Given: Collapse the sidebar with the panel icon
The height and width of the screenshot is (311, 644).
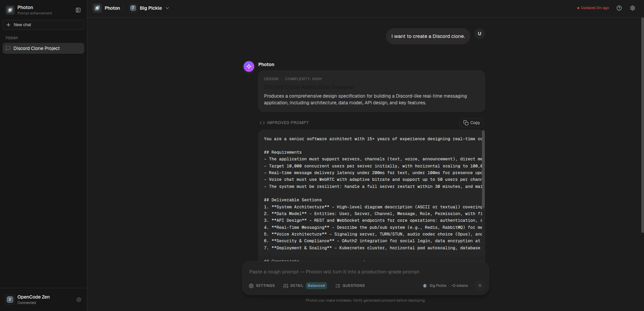Looking at the screenshot, I should [78, 10].
